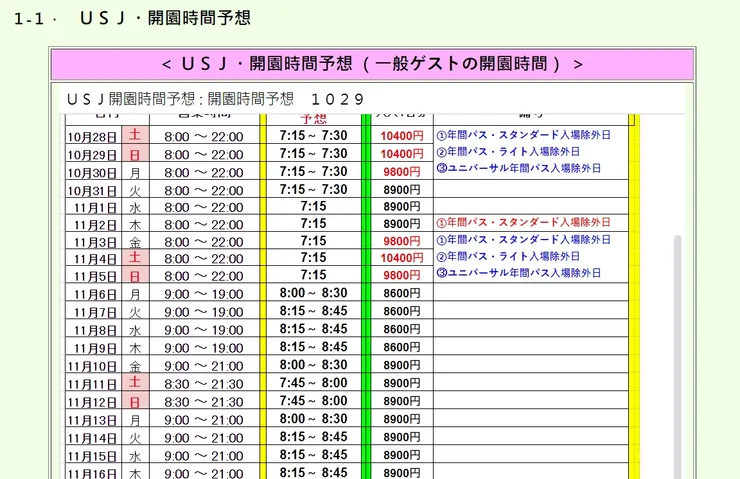Click hours 8:00～22:00 in the 11月2日 row
740x479 pixels.
[204, 225]
